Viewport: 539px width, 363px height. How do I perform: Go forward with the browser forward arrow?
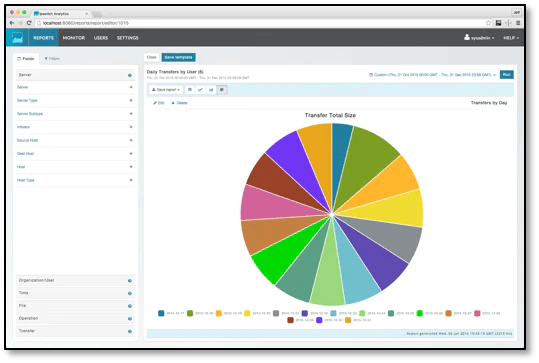coord(21,23)
